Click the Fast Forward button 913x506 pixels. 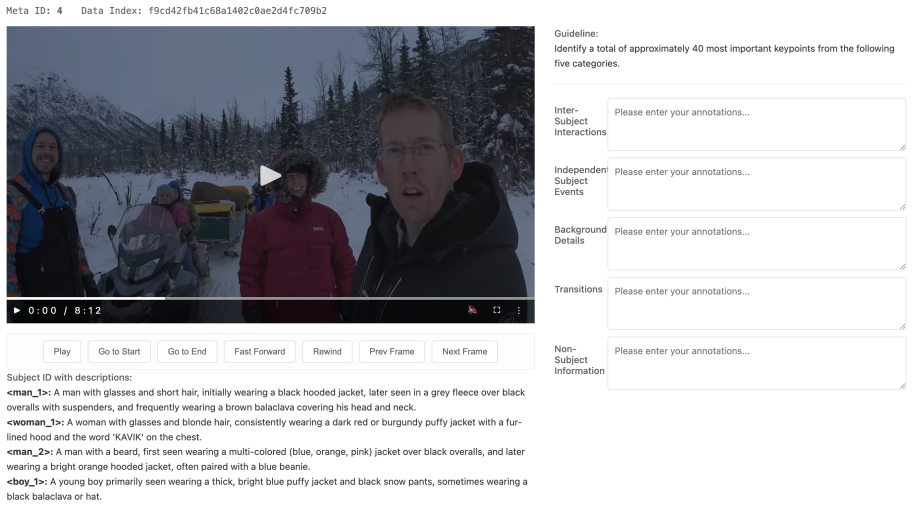(260, 352)
